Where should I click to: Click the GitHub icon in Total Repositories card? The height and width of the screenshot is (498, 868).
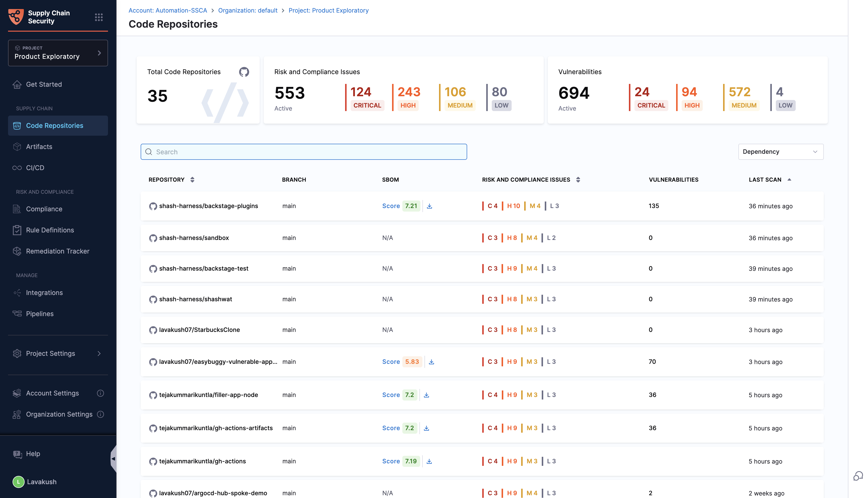244,72
